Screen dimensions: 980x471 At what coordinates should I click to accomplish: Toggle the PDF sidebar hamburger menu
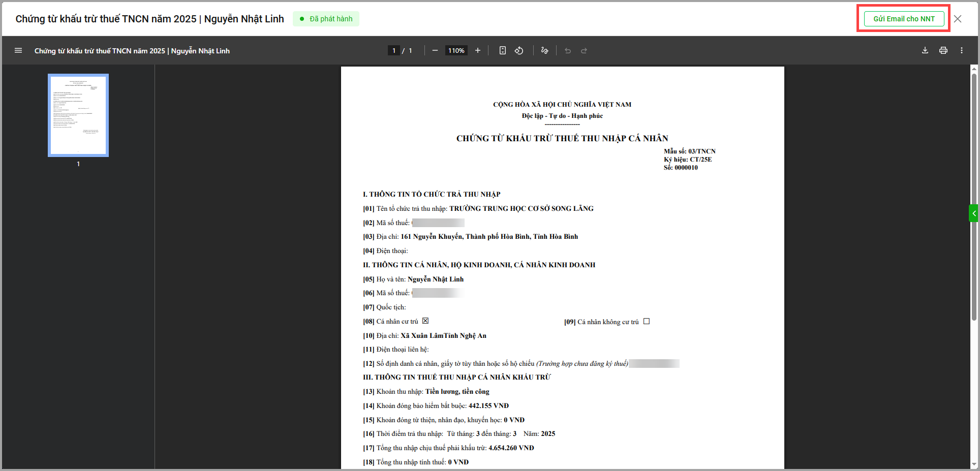[18, 50]
